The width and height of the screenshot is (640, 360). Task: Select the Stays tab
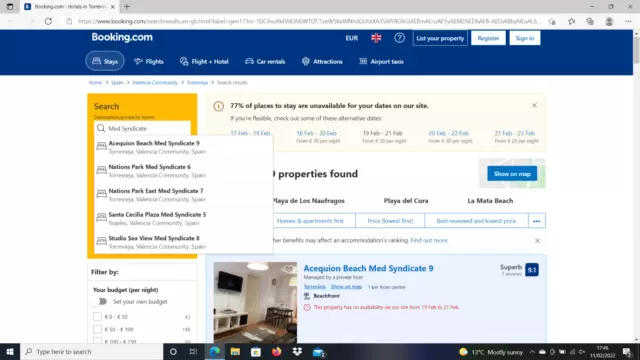[x=105, y=61]
